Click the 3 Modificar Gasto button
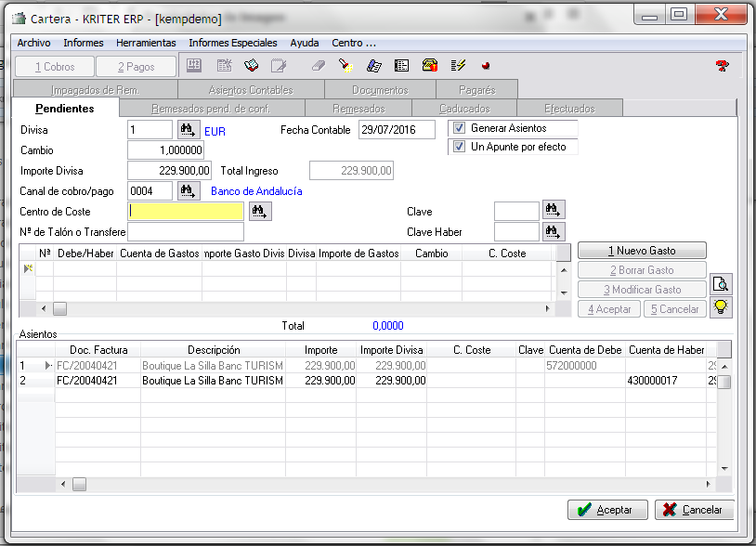Image resolution: width=756 pixels, height=546 pixels. click(x=642, y=290)
